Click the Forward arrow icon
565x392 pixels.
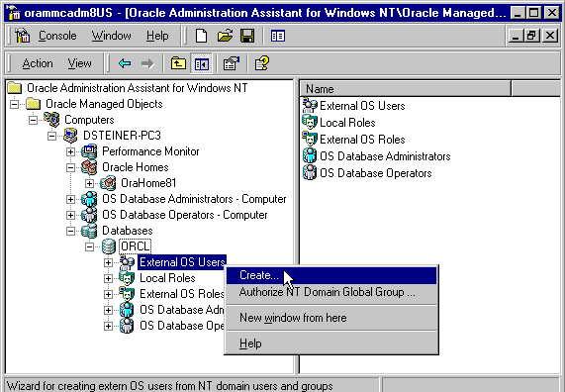[147, 63]
